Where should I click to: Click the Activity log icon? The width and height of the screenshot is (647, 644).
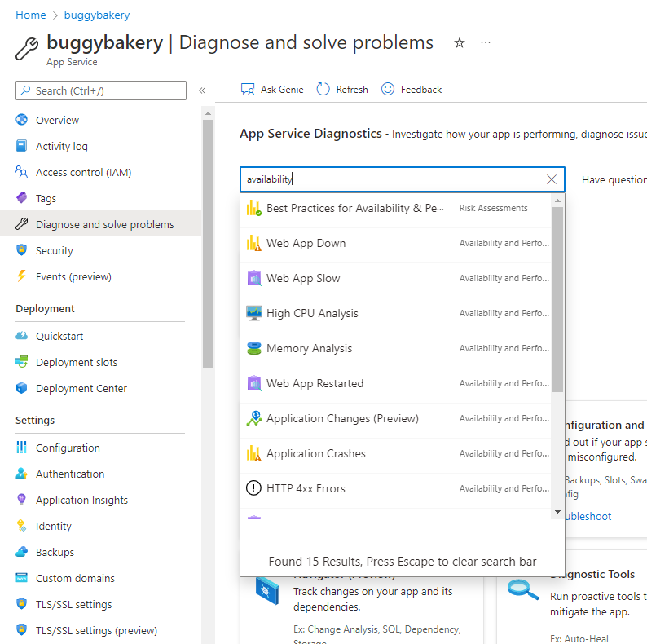(x=21, y=146)
